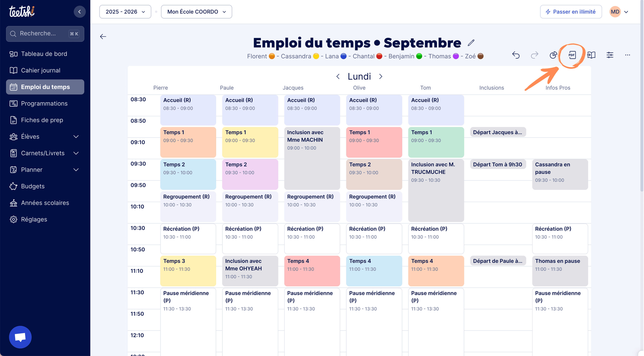Open Programmations in sidebar

(x=44, y=103)
